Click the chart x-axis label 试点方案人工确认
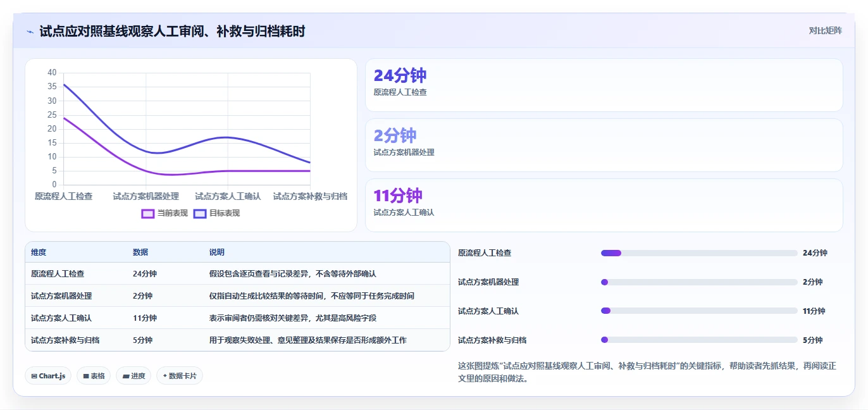Image resolution: width=868 pixels, height=410 pixels. click(x=228, y=197)
